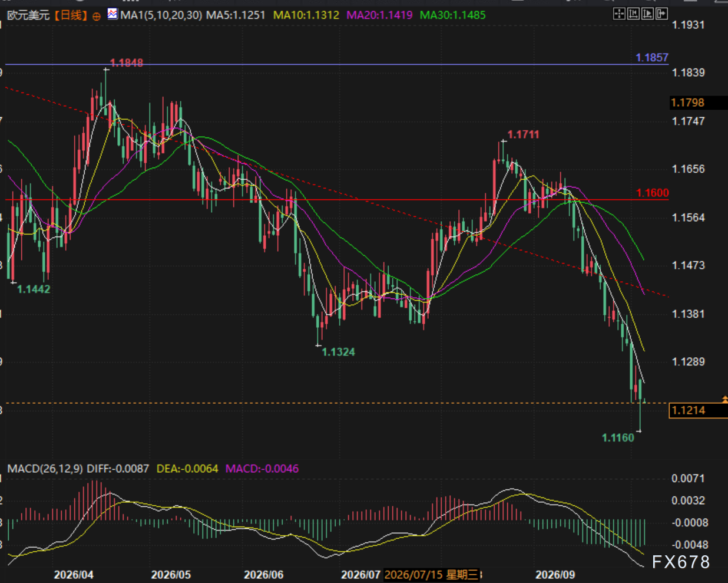Click the 1.1324 low annotation
Image resolution: width=728 pixels, height=583 pixels.
pyautogui.click(x=339, y=352)
